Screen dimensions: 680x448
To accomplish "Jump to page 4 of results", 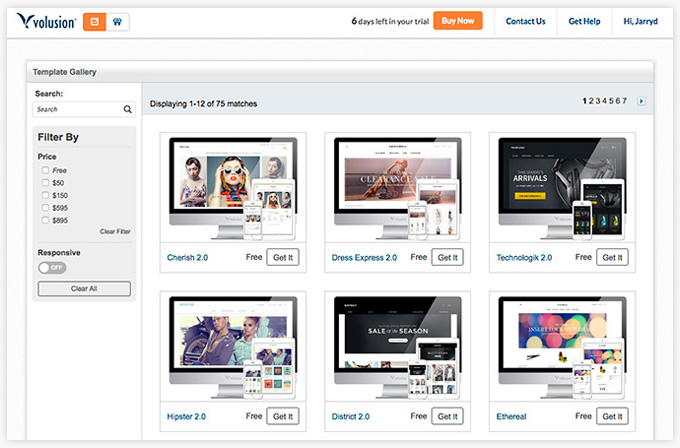I will [x=604, y=101].
